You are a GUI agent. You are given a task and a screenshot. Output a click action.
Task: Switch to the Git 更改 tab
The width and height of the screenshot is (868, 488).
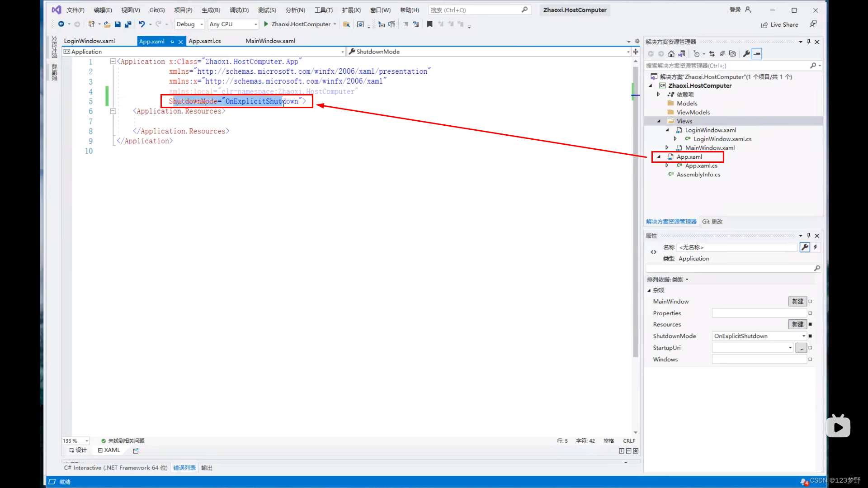point(712,222)
